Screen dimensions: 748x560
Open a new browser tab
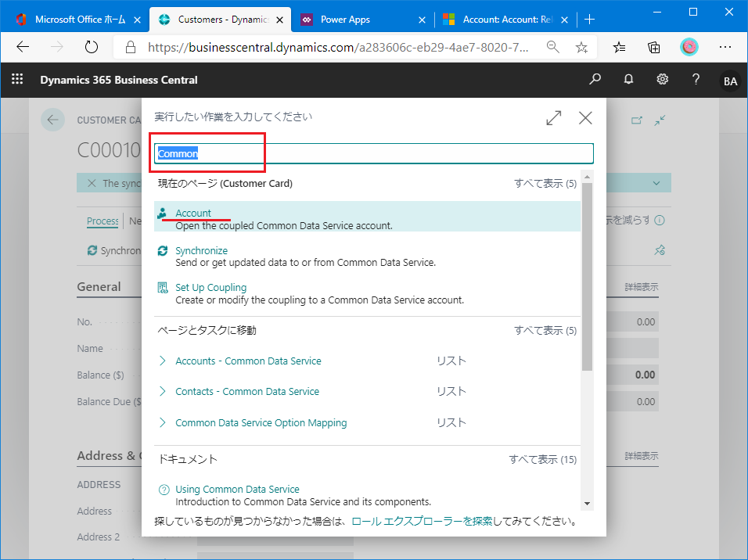[x=590, y=20]
